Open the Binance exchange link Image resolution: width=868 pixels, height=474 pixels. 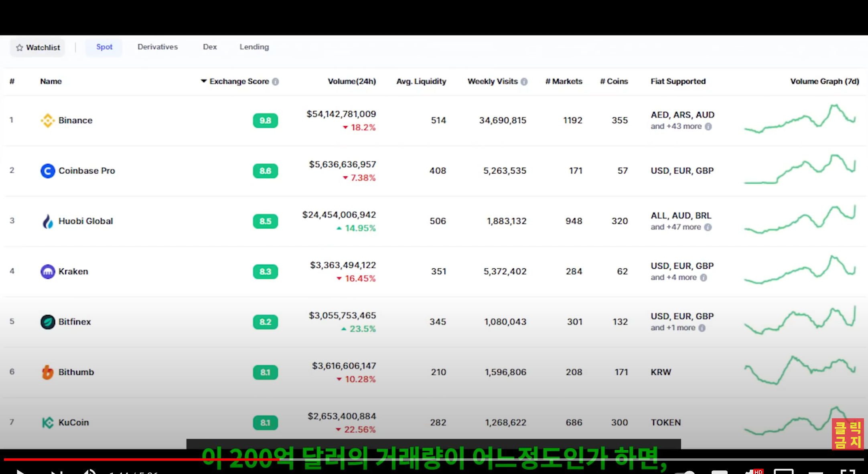click(x=75, y=120)
